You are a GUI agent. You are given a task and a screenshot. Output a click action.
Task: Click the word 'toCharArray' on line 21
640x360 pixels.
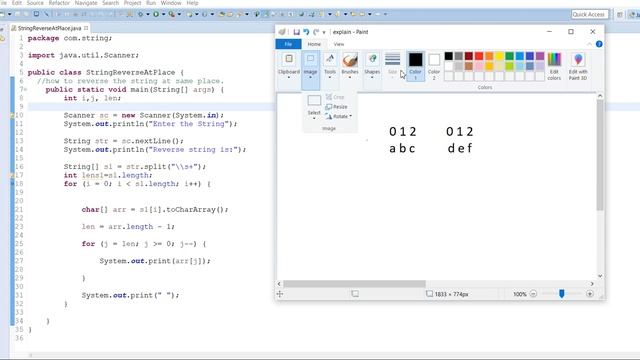[191, 209]
